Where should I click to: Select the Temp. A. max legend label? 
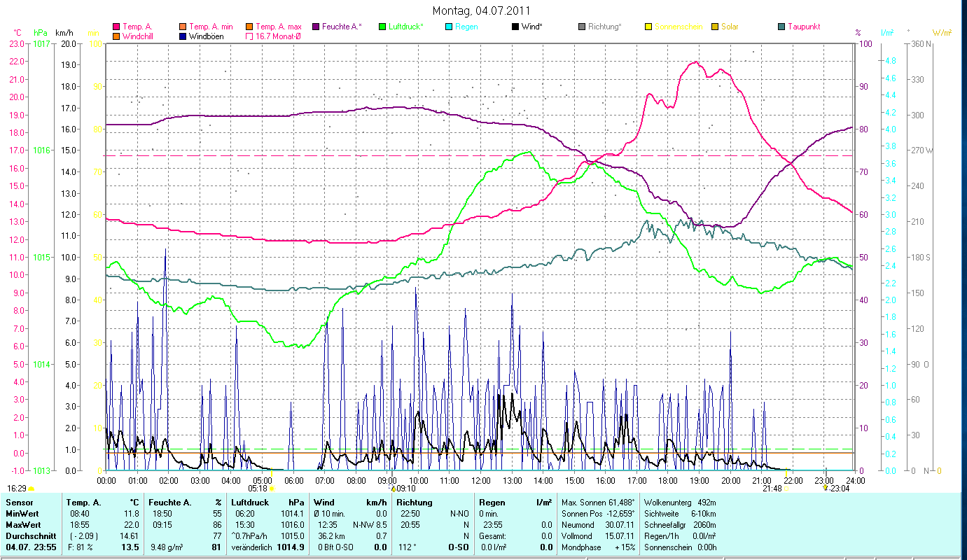tap(278, 27)
